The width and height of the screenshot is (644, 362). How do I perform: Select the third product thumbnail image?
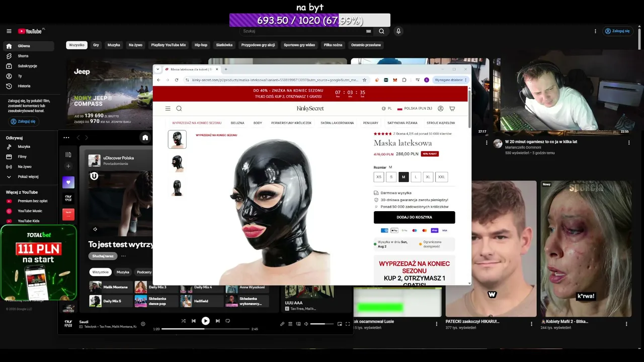pos(177,188)
